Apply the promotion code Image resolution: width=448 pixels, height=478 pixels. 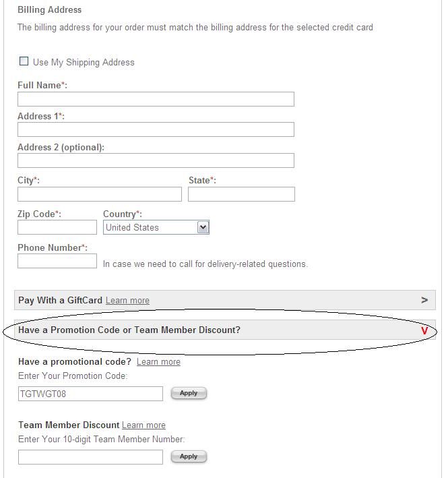(189, 393)
